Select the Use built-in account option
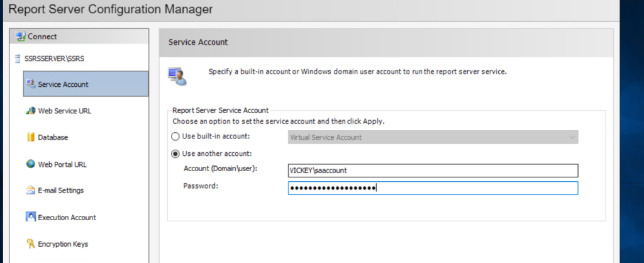The image size is (644, 263). point(175,137)
